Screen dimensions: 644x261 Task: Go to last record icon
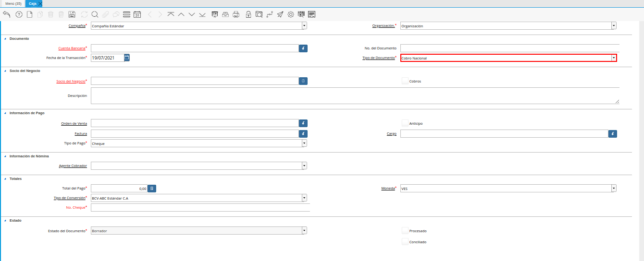(x=202, y=14)
